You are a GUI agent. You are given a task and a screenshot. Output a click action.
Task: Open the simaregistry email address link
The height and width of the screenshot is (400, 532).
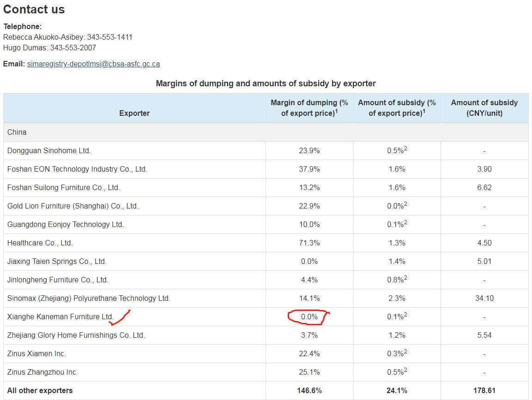tap(93, 64)
